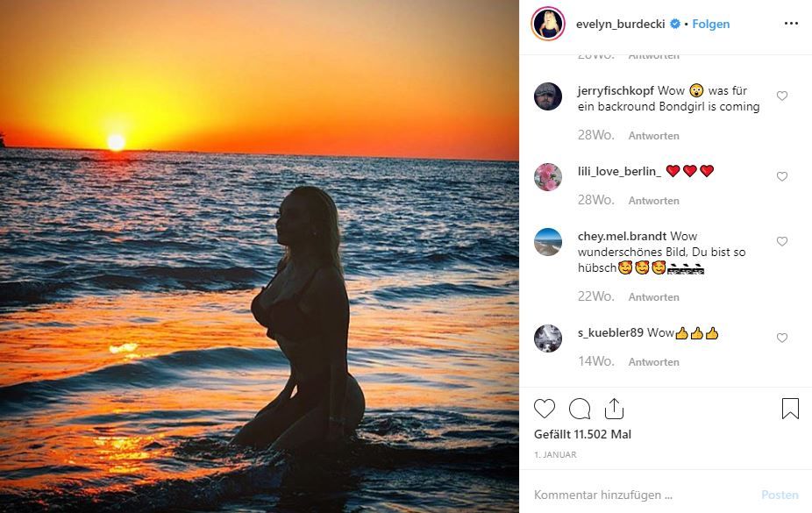
Task: Open evelyn_burdecki profile picture
Action: 548,24
